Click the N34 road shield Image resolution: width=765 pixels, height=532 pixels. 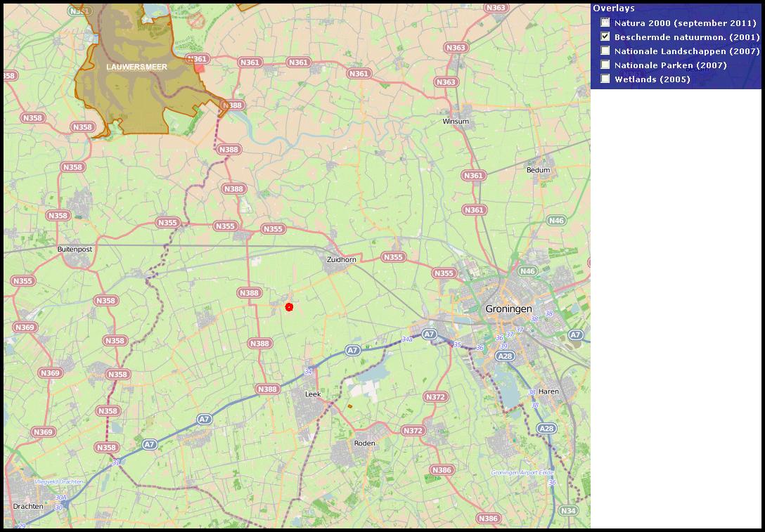click(x=567, y=510)
